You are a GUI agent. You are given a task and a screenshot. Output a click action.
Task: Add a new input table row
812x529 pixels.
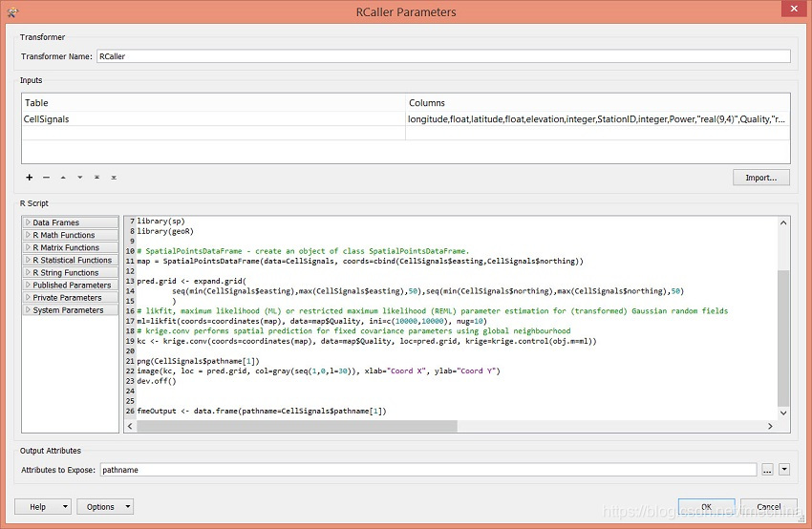point(30,178)
